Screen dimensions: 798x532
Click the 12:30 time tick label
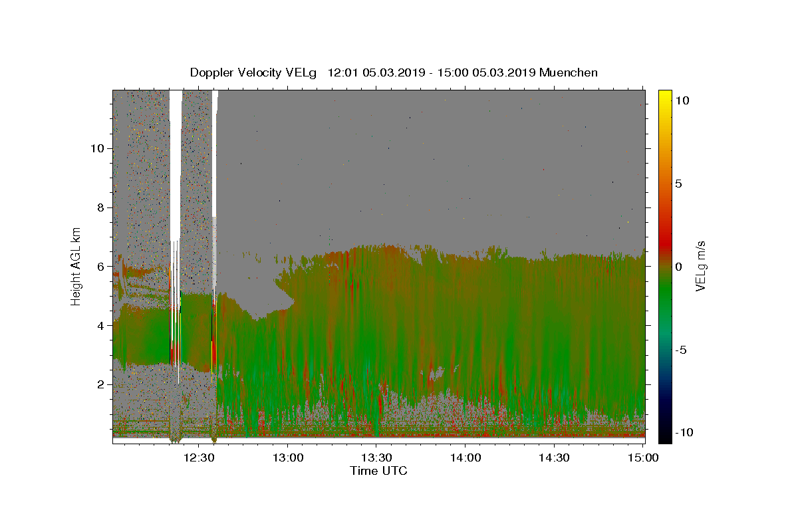point(199,458)
